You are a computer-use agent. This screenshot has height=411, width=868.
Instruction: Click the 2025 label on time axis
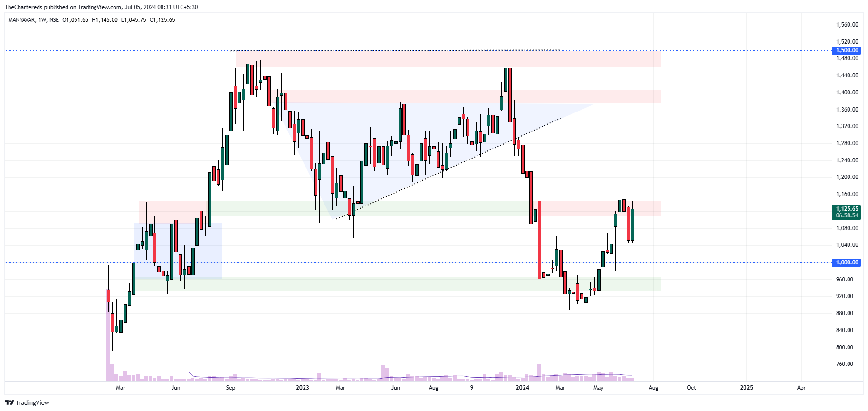(x=746, y=388)
